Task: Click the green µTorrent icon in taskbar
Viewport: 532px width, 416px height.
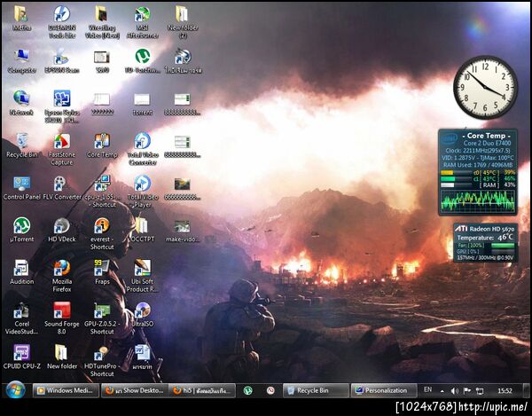Action: [248, 390]
